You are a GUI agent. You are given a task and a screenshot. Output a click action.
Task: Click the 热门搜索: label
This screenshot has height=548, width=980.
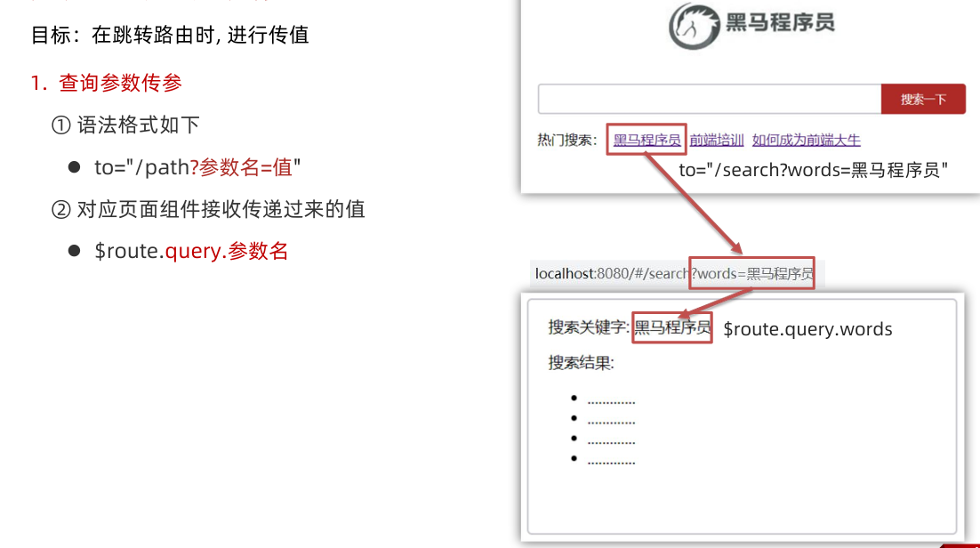pos(567,141)
